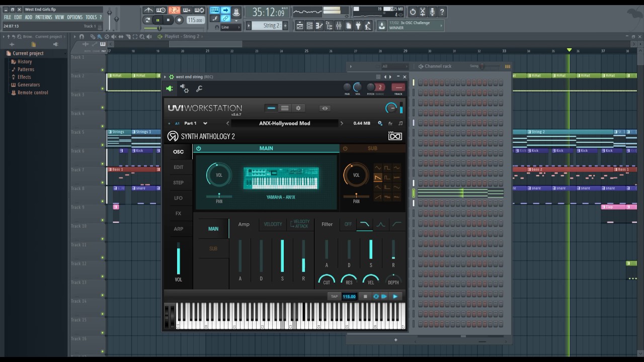The image size is (644, 362).
Task: Expand the Current project tree
Action: pos(28,53)
